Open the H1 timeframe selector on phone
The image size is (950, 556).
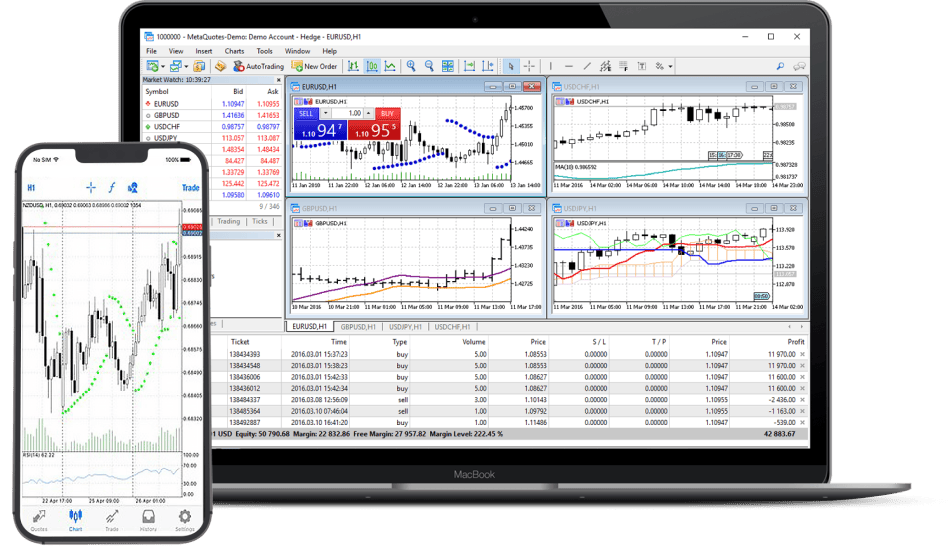coord(31,187)
